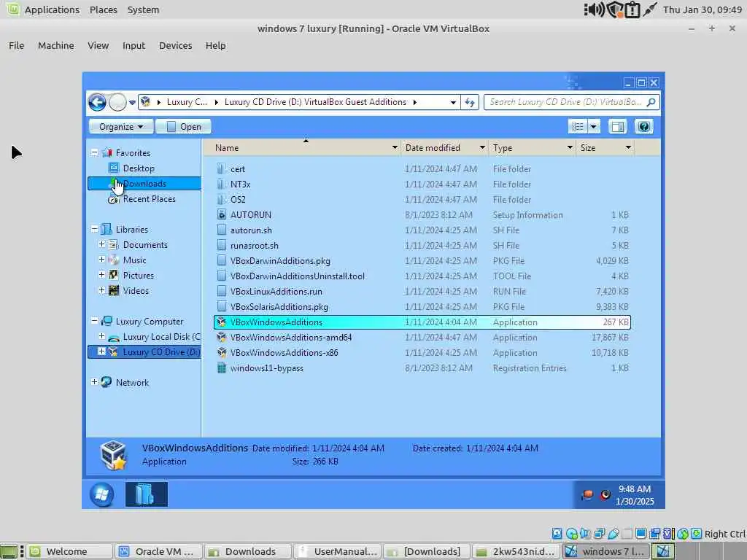This screenshot has width=747, height=560.
Task: Click the change view icon
Action: [x=578, y=127]
